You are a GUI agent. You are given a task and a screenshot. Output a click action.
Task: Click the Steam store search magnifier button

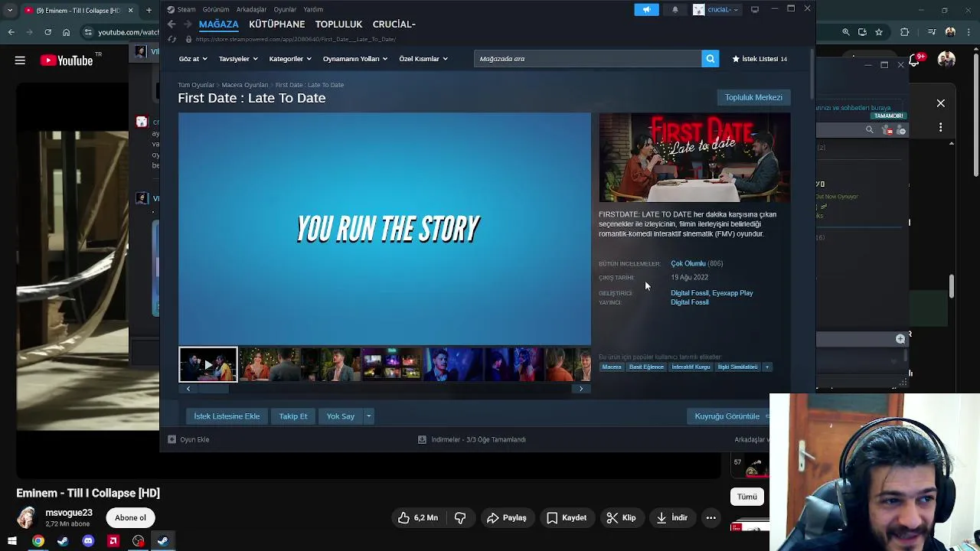tap(710, 59)
